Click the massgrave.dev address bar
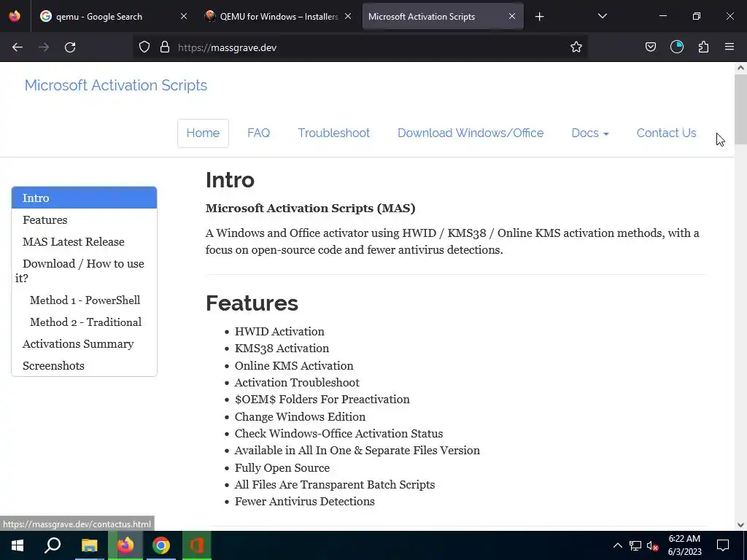 pyautogui.click(x=360, y=47)
